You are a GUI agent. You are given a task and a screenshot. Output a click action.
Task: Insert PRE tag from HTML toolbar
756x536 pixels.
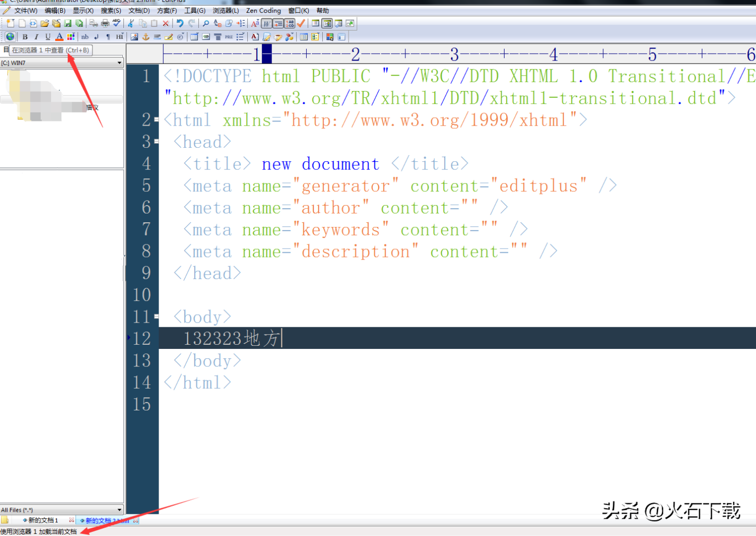[x=229, y=37]
